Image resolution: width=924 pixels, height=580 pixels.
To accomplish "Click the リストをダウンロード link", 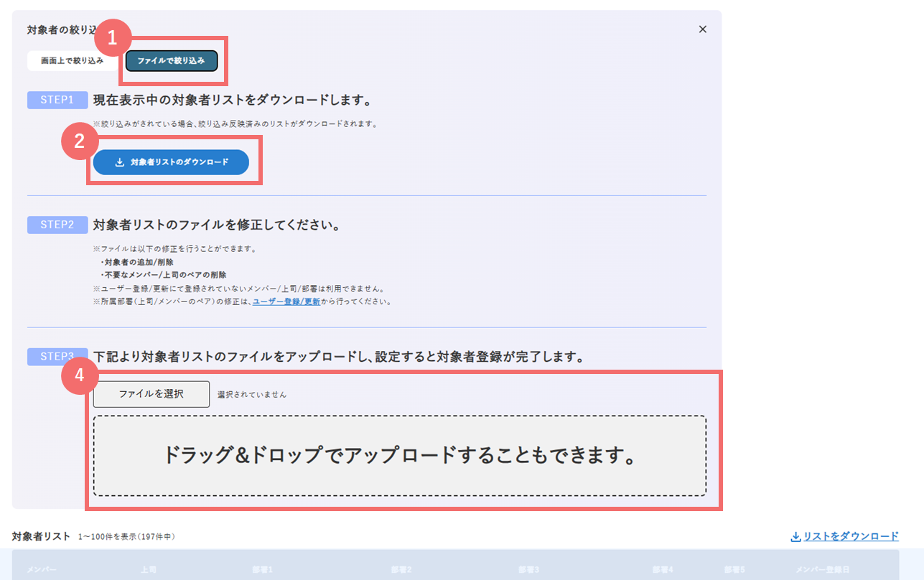I will point(851,536).
